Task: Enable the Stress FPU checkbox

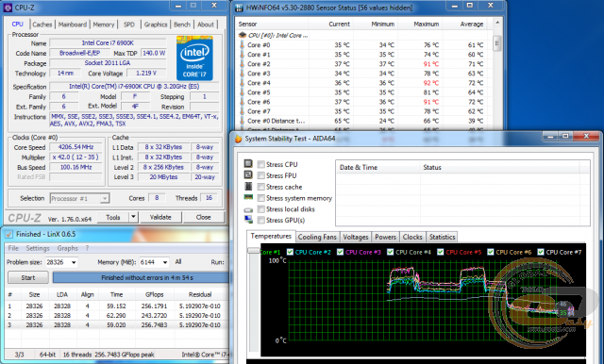Action: point(261,175)
